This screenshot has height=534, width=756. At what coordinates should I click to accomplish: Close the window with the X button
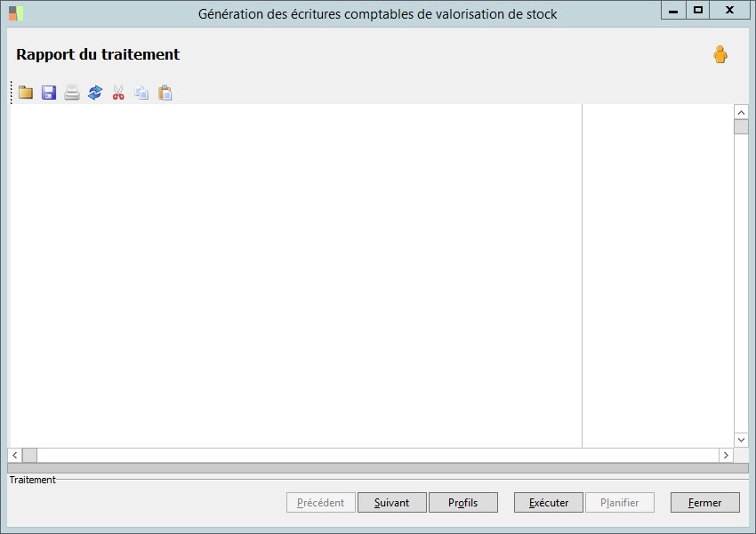pos(729,10)
